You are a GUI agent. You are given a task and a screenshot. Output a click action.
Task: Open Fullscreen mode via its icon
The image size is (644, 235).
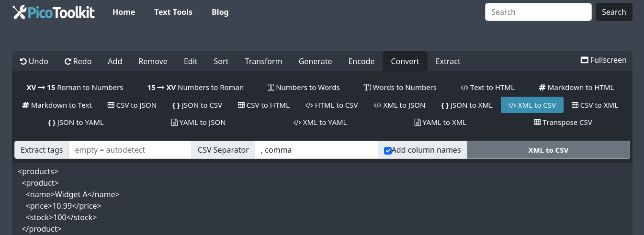coord(584,60)
